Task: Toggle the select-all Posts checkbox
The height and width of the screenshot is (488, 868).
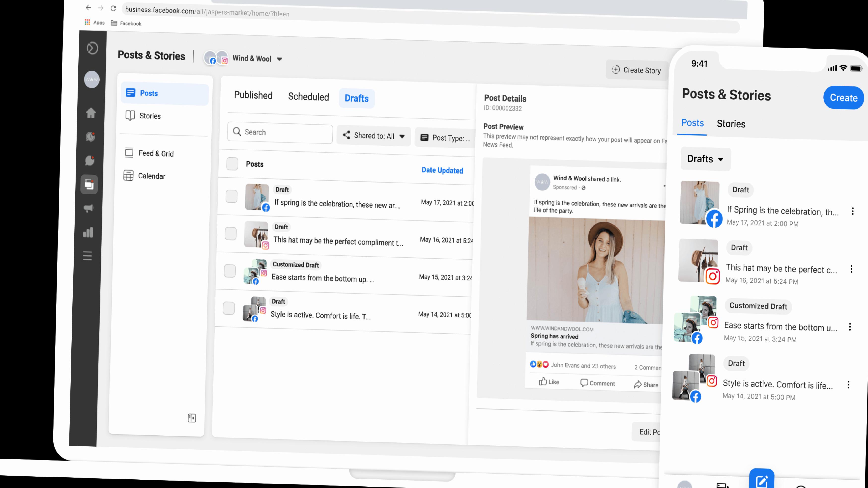Action: point(232,164)
